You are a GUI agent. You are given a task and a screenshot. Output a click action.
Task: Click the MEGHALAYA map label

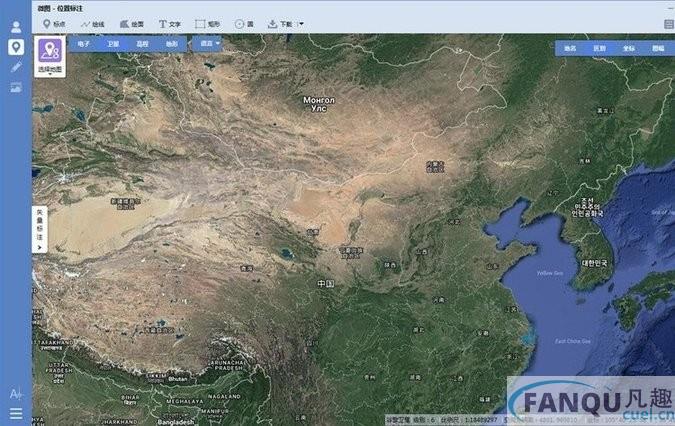(x=185, y=401)
